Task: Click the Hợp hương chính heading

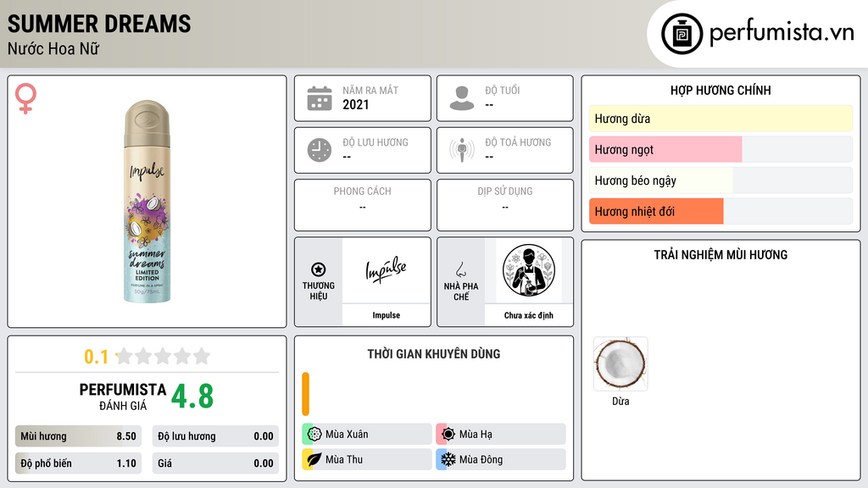Action: pyautogui.click(x=721, y=90)
